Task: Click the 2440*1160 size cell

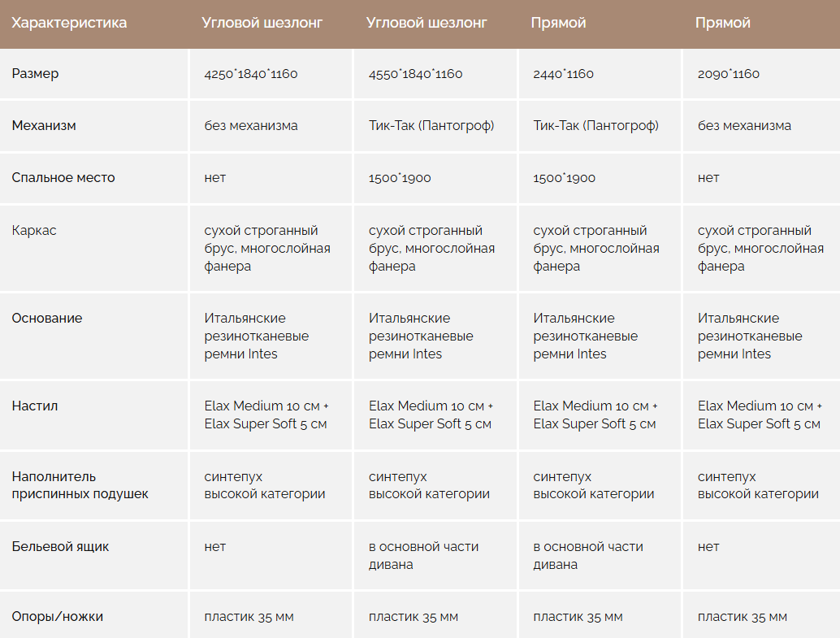Action: tap(563, 74)
